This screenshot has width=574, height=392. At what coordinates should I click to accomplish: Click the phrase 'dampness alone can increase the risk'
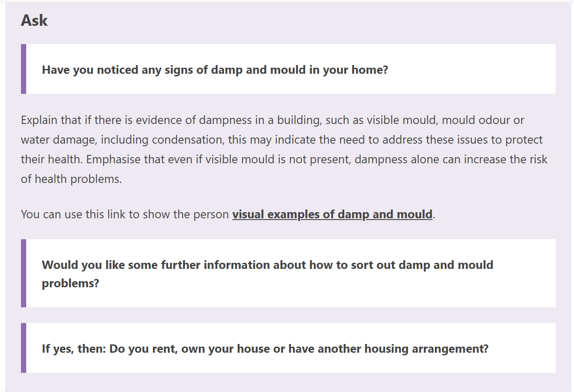tap(451, 159)
